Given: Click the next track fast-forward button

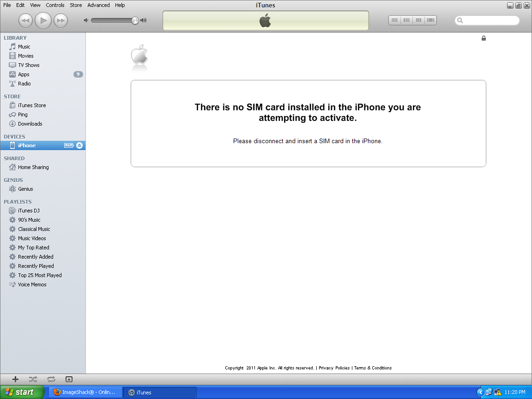Looking at the screenshot, I should [61, 20].
